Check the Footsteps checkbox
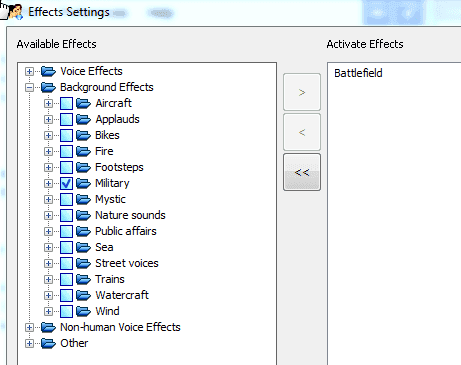The height and width of the screenshot is (365, 461). [66, 167]
